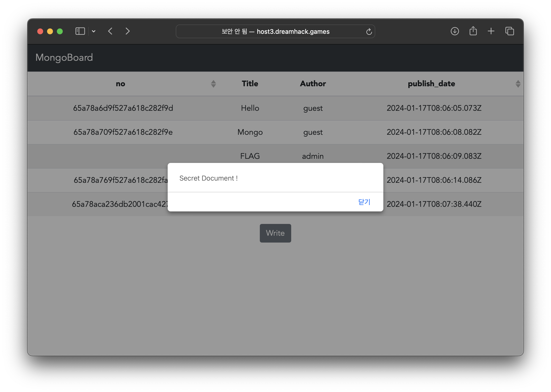Open the sidebar options dropdown chevron
The width and height of the screenshot is (551, 392).
tap(94, 31)
